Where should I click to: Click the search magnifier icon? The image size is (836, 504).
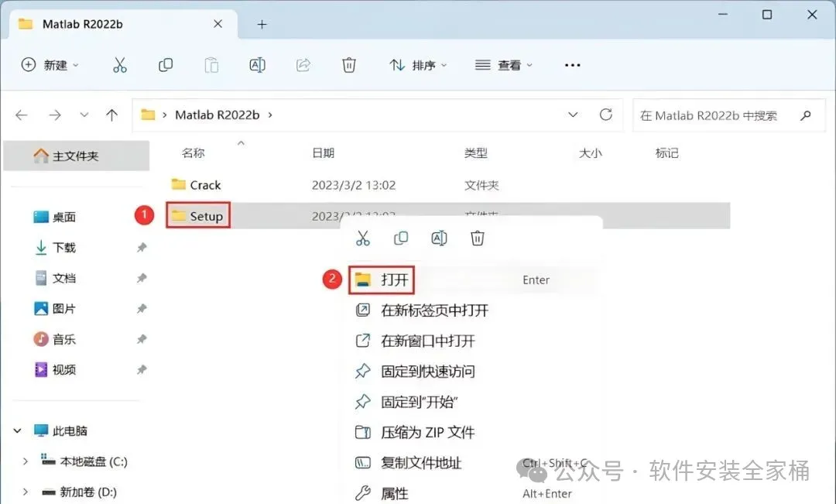pyautogui.click(x=806, y=115)
